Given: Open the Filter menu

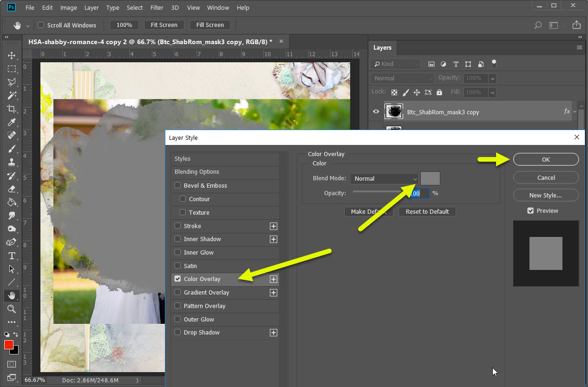Looking at the screenshot, I should [x=157, y=8].
